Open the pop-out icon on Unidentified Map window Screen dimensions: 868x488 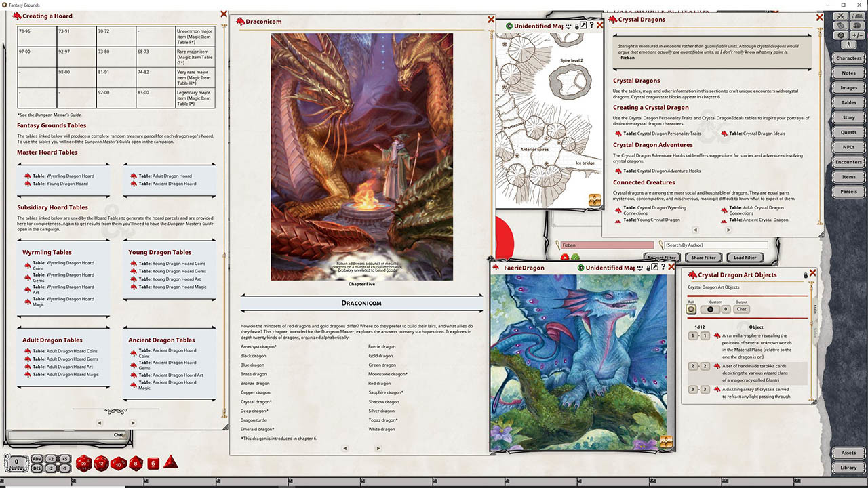[583, 25]
